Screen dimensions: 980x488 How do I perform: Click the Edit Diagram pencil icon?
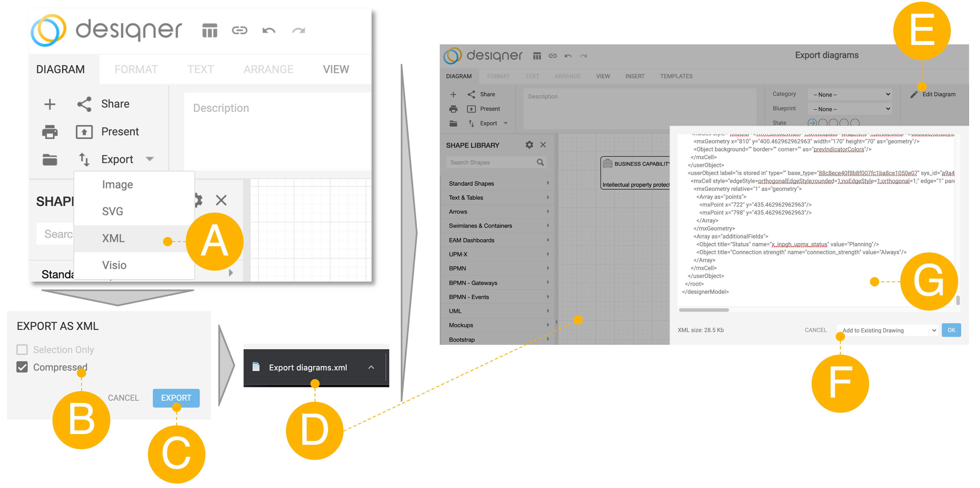pos(914,94)
